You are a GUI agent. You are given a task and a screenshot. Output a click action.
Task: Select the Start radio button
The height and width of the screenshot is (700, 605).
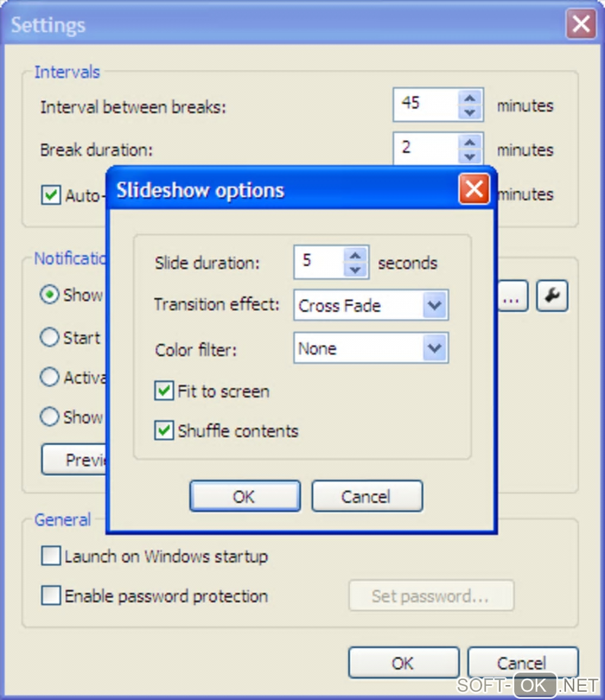50,338
